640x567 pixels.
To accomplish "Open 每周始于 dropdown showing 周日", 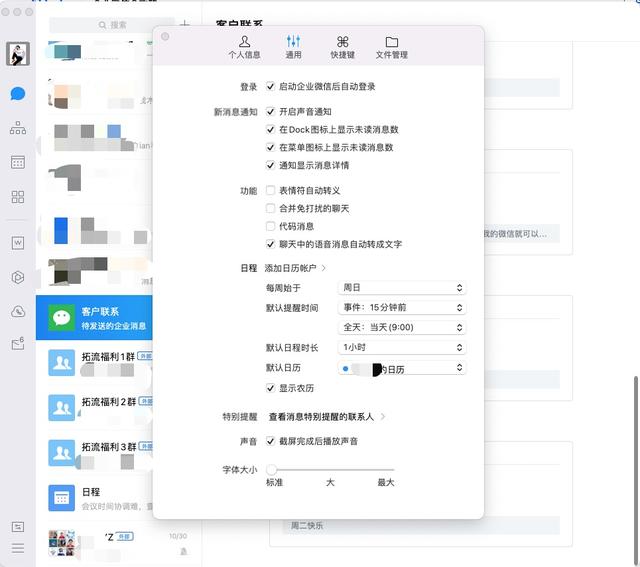I will pyautogui.click(x=402, y=287).
